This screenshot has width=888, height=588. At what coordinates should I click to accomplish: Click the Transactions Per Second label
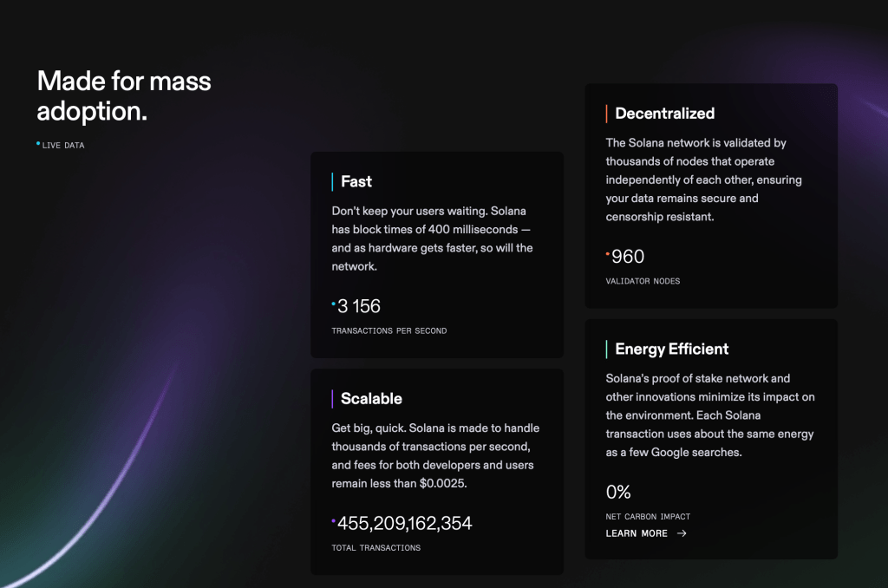[389, 331]
